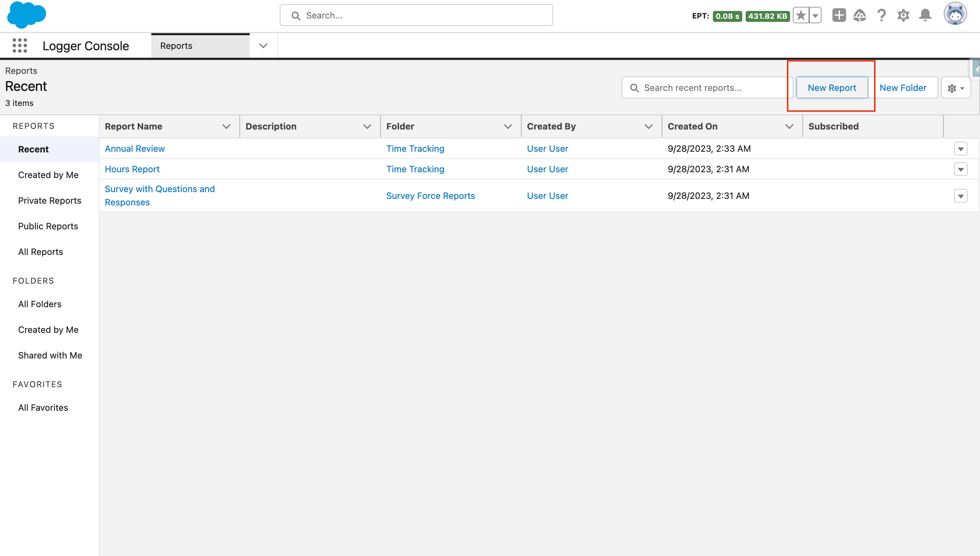Image resolution: width=980 pixels, height=556 pixels.
Task: Click the New Folder button
Action: pyautogui.click(x=903, y=88)
